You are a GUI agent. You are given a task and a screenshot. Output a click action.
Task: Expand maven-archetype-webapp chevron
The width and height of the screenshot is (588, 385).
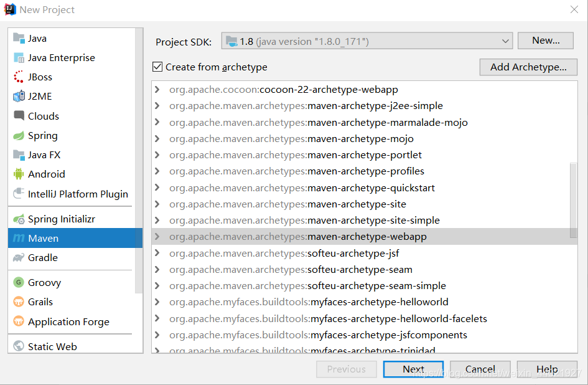click(157, 237)
